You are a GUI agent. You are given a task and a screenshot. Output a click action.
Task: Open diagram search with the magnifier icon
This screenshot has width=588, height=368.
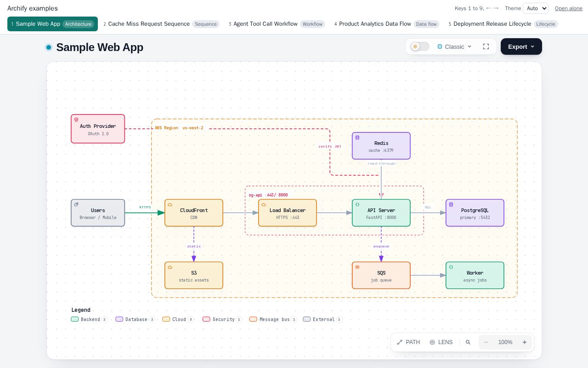point(468,342)
